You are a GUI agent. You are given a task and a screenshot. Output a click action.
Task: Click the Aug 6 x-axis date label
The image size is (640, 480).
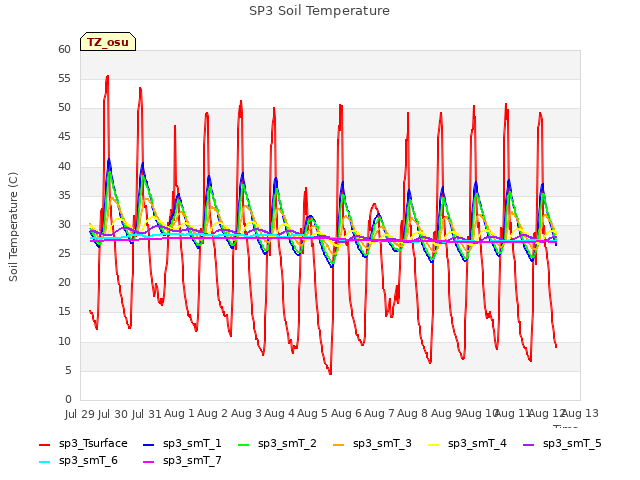[x=346, y=414]
